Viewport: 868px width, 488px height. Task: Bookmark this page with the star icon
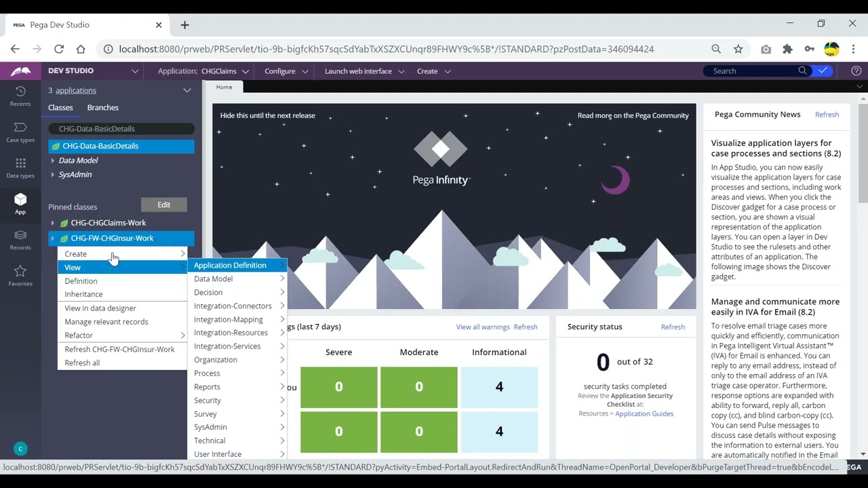click(738, 49)
